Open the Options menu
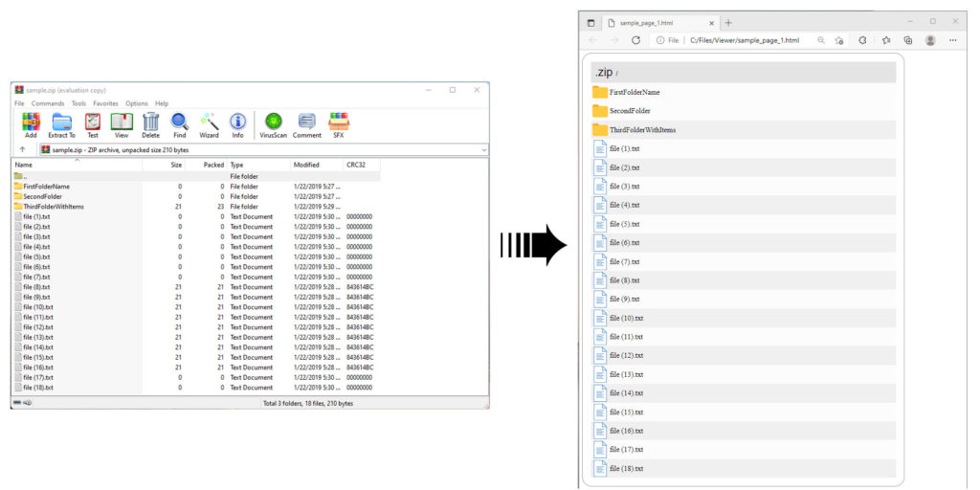980x490 pixels. [137, 103]
